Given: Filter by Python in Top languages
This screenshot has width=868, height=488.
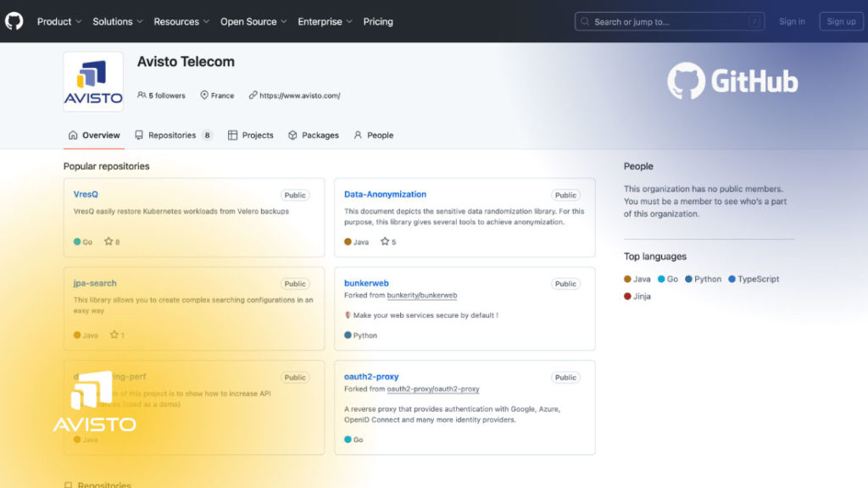Looking at the screenshot, I should click(x=703, y=279).
